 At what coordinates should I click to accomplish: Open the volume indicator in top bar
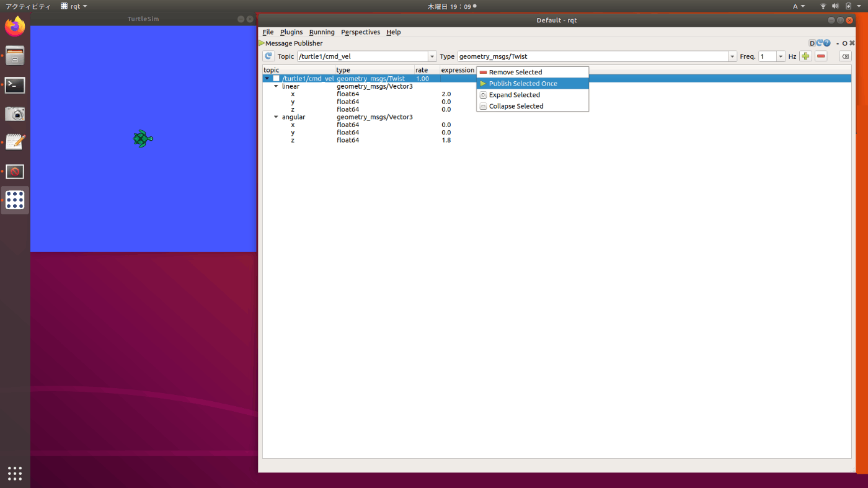(836, 6)
